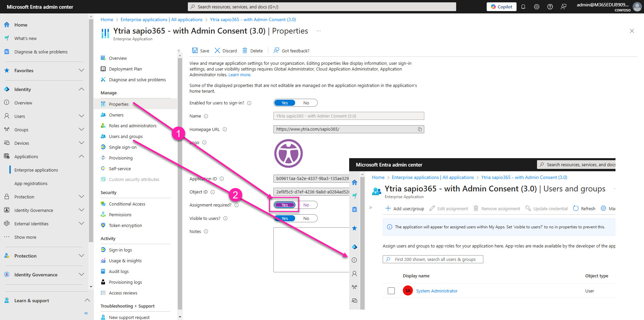
Task: Set Enabled for users to sign-in to No
Action: (x=306, y=103)
